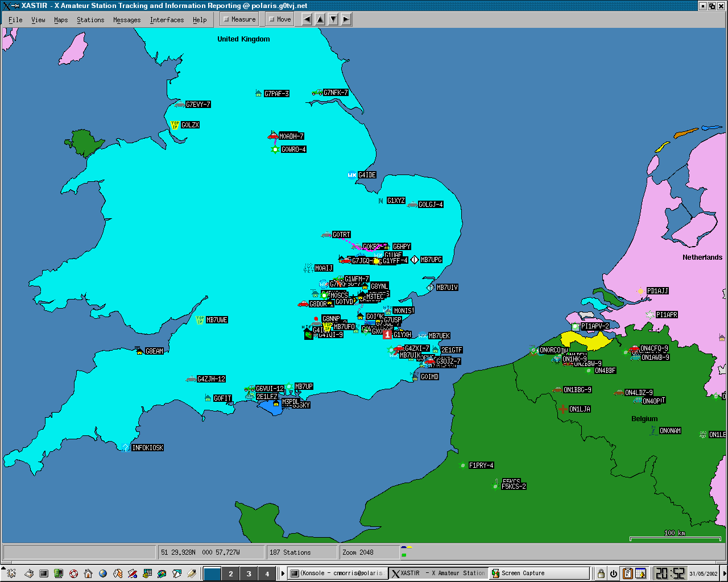Select the red cross ON1LJA station icon
The image size is (728, 582).
click(x=562, y=409)
